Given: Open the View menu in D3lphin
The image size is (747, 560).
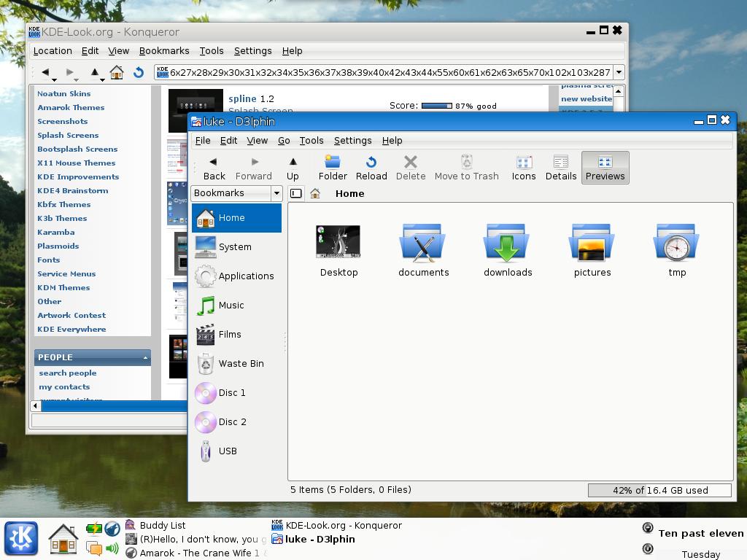Looking at the screenshot, I should pyautogui.click(x=258, y=141).
